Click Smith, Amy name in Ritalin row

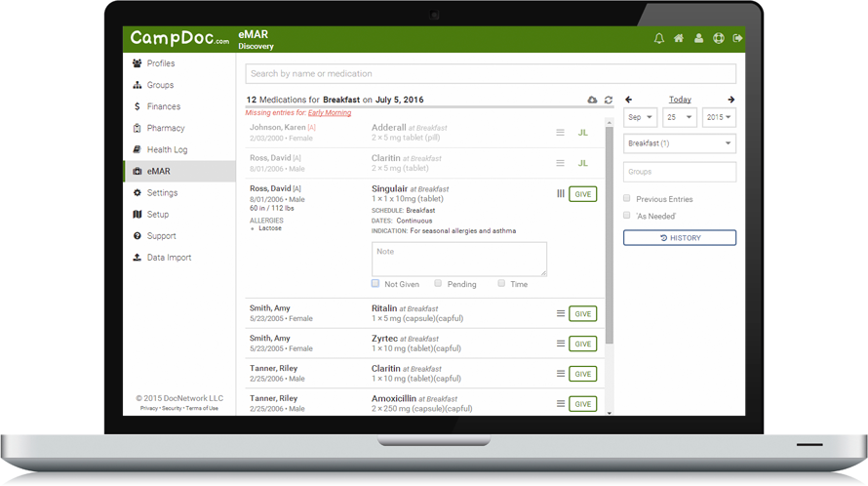coord(269,308)
